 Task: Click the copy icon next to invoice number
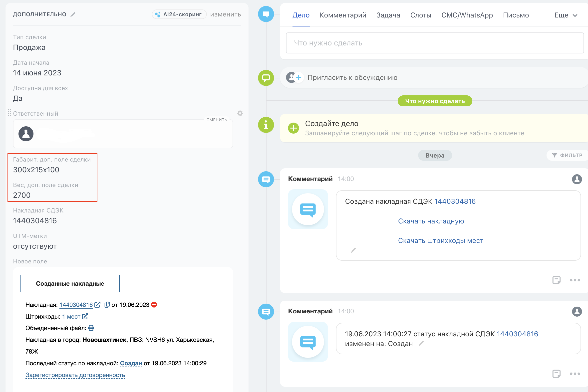(x=107, y=305)
